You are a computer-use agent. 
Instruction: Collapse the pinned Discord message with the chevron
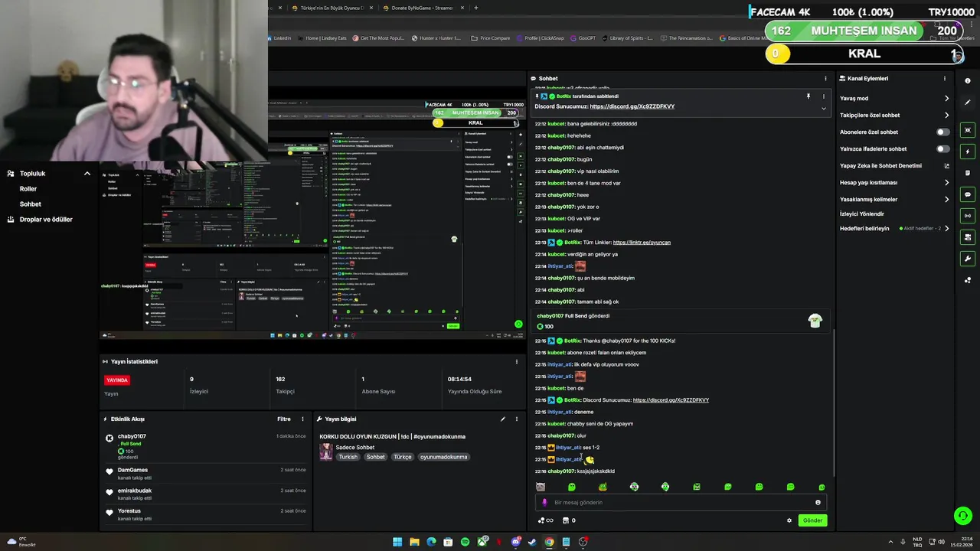824,108
